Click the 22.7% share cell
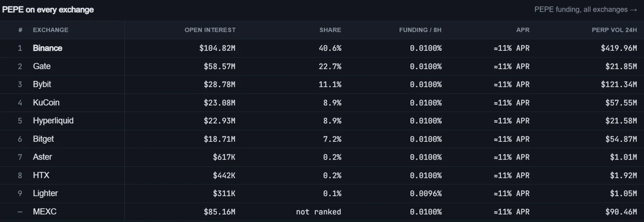 (x=330, y=66)
